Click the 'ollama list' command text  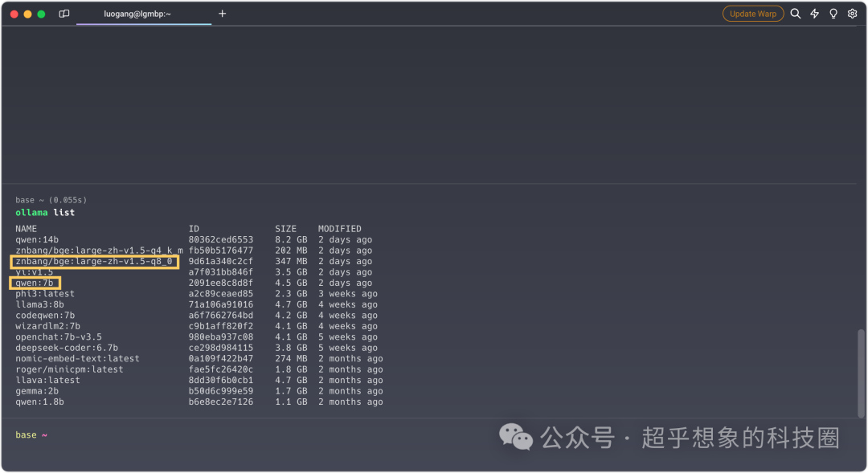point(45,213)
